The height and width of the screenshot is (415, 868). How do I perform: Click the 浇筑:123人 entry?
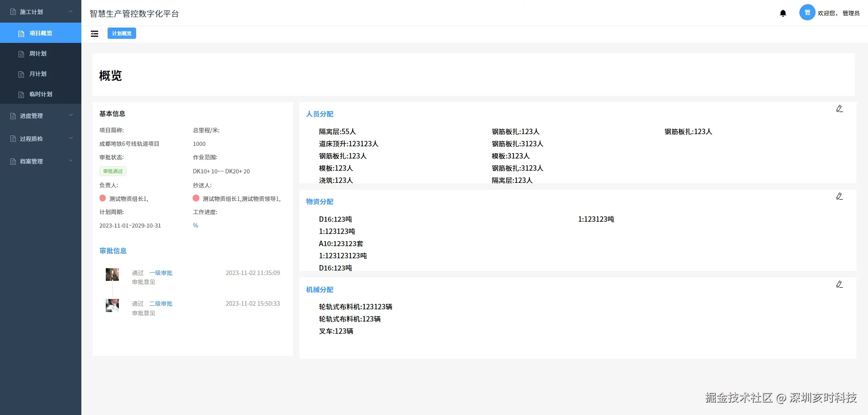(336, 180)
